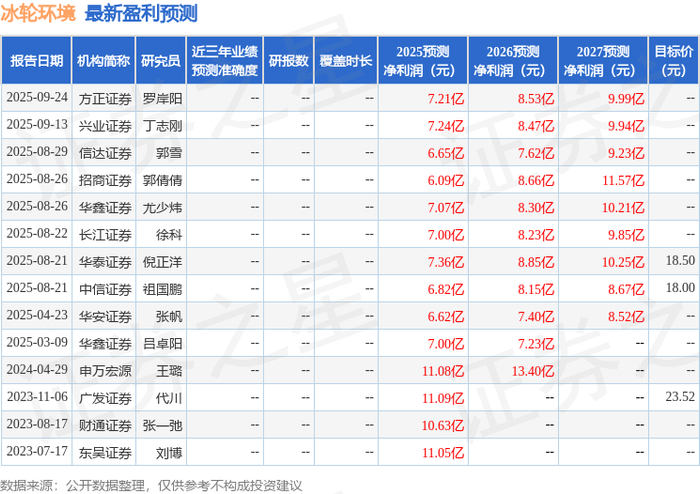Select the 兴业证券 institution cell

(x=105, y=126)
